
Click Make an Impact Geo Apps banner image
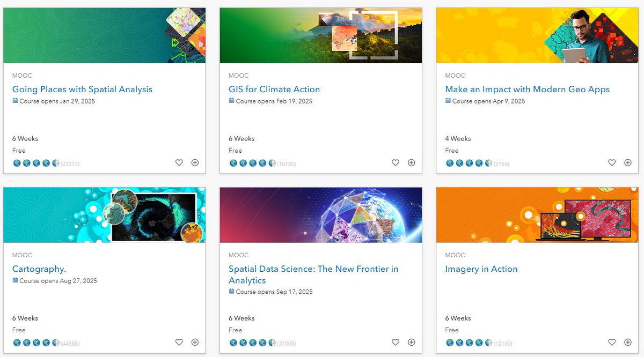pyautogui.click(x=537, y=35)
